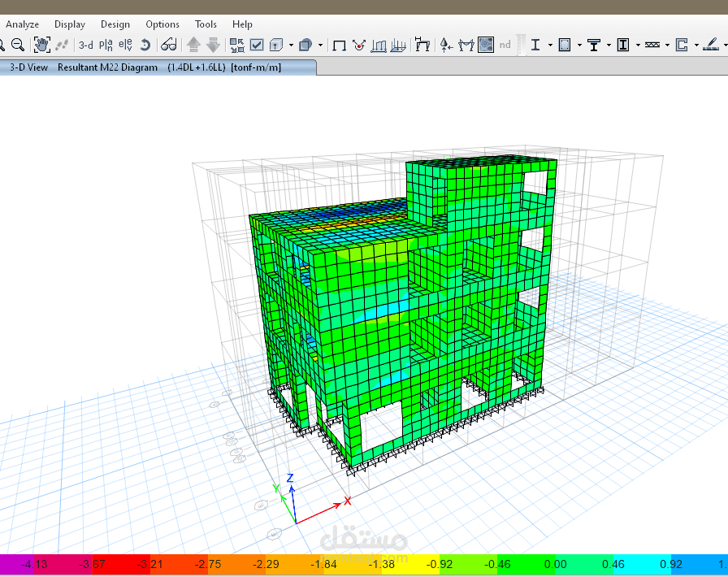The height and width of the screenshot is (577, 728).
Task: Click the red -3.21 legend color
Action: [x=121, y=564]
